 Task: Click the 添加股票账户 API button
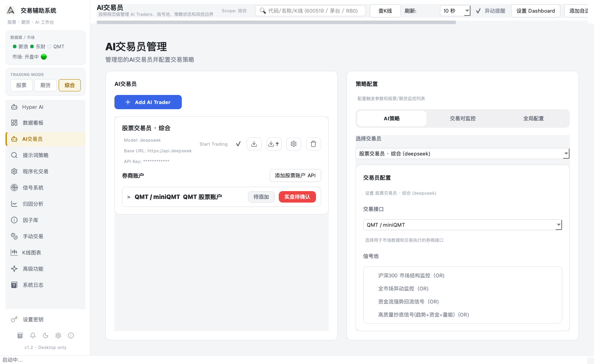(x=295, y=175)
